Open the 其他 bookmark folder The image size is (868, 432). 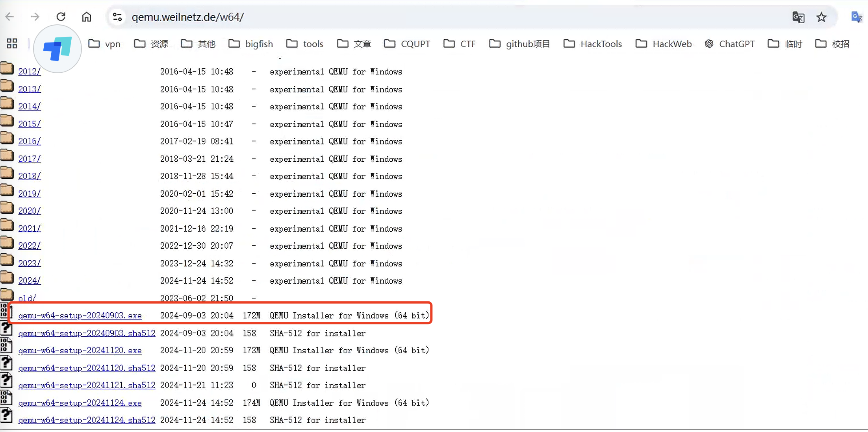[x=198, y=44]
